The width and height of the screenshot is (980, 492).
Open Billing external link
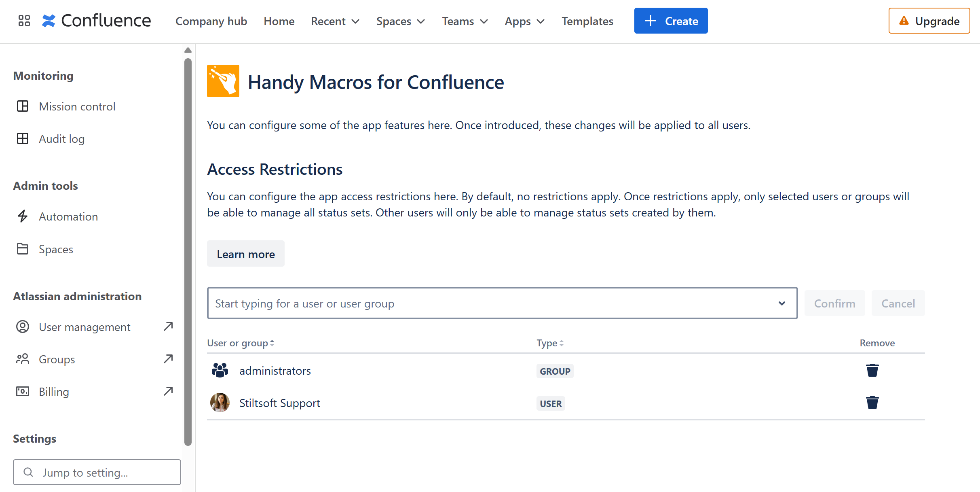54,392
